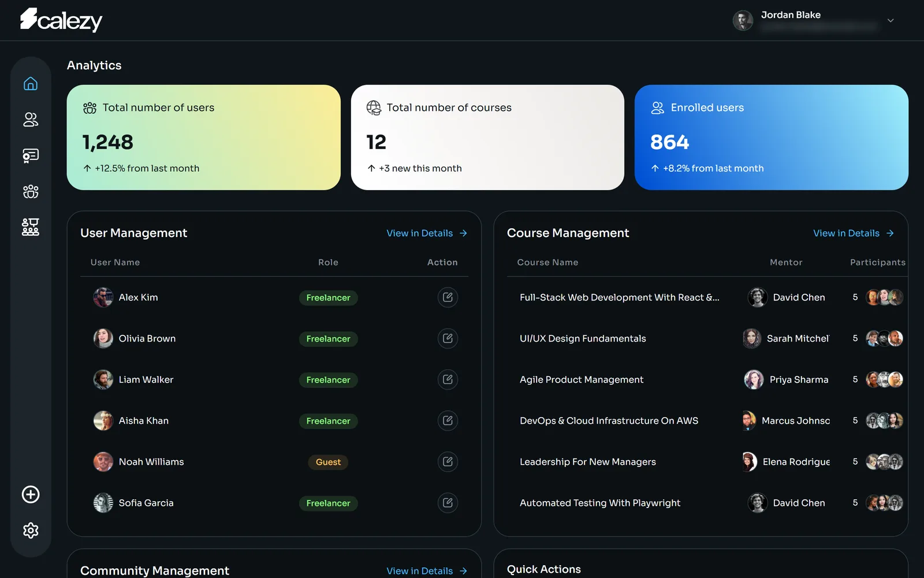
Task: Edit Aisha Khan's user entry
Action: 448,420
